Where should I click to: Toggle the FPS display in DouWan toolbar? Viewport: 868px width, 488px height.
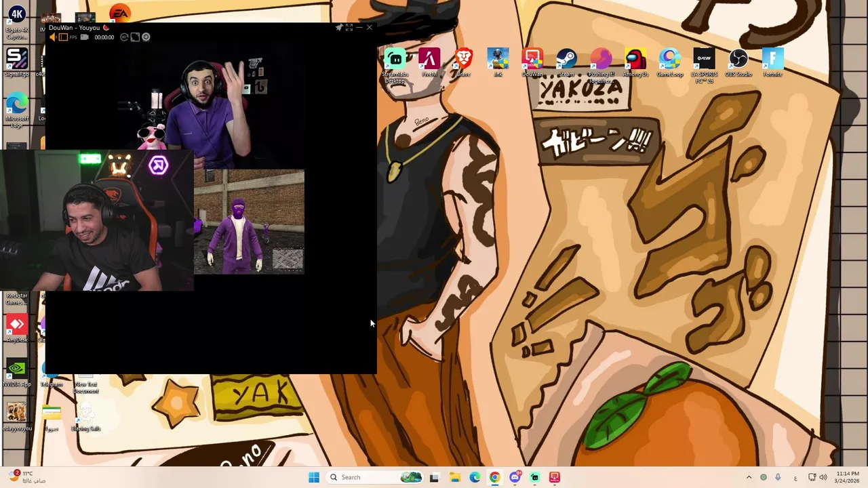tap(73, 37)
